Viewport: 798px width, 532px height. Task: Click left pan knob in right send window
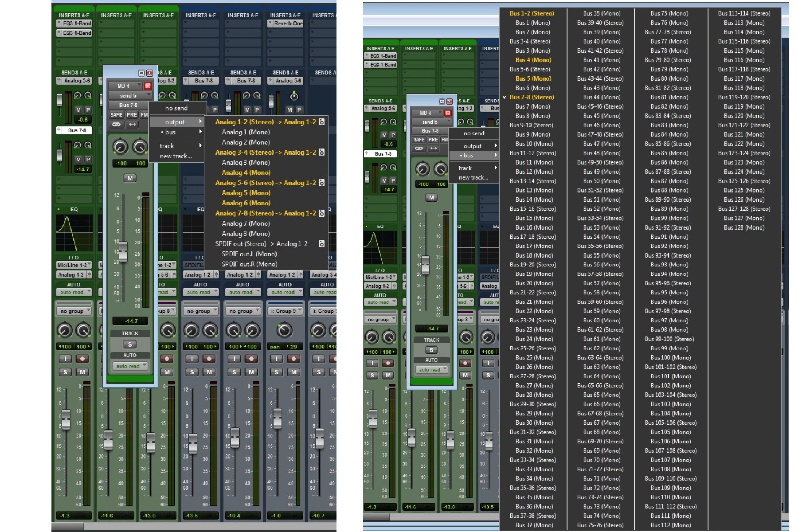click(x=422, y=168)
